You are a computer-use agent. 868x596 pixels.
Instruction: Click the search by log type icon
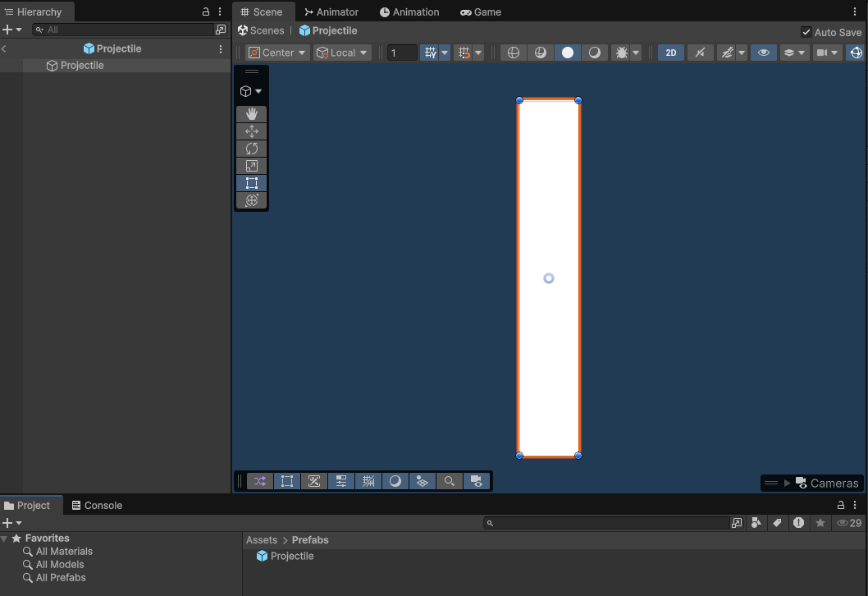pyautogui.click(x=798, y=523)
